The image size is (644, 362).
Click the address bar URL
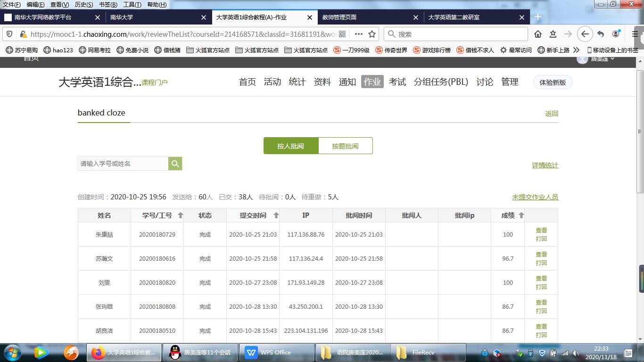183,34
